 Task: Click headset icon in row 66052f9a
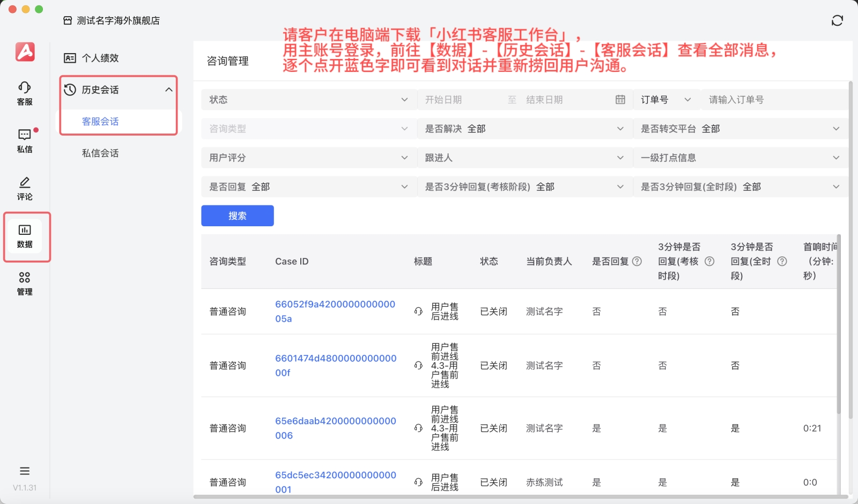(418, 312)
